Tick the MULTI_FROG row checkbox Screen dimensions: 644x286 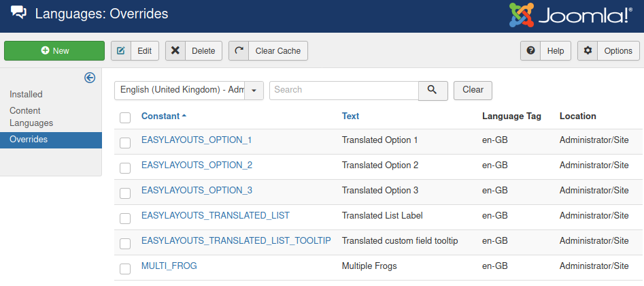(125, 268)
